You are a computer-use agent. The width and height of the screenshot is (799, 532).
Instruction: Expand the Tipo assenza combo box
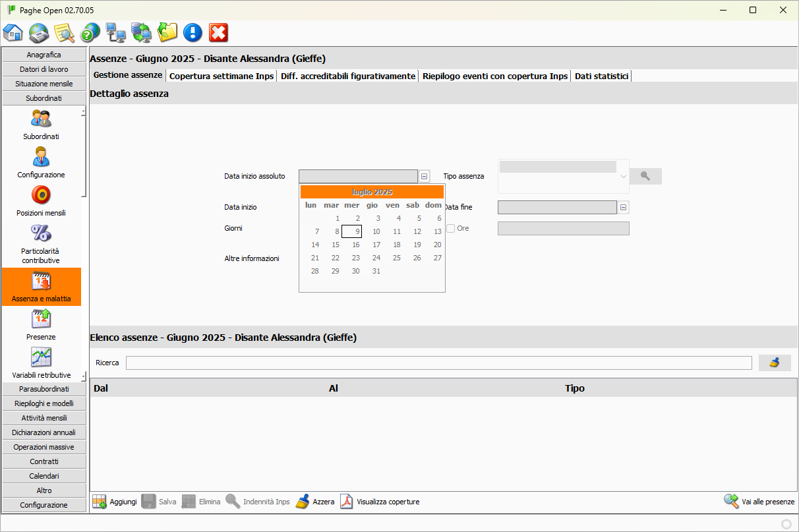point(623,177)
